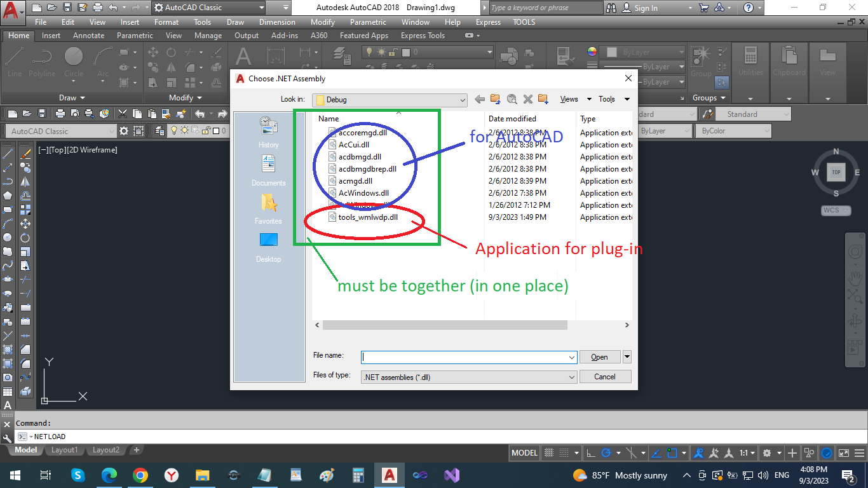Click the Open button
Image resolution: width=868 pixels, height=488 pixels.
(x=600, y=357)
